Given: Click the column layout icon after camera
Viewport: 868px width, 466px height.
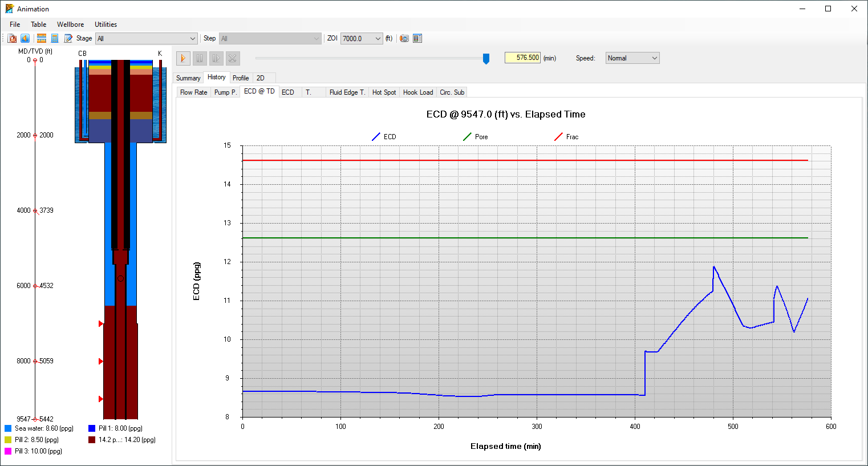Looking at the screenshot, I should click(x=417, y=38).
